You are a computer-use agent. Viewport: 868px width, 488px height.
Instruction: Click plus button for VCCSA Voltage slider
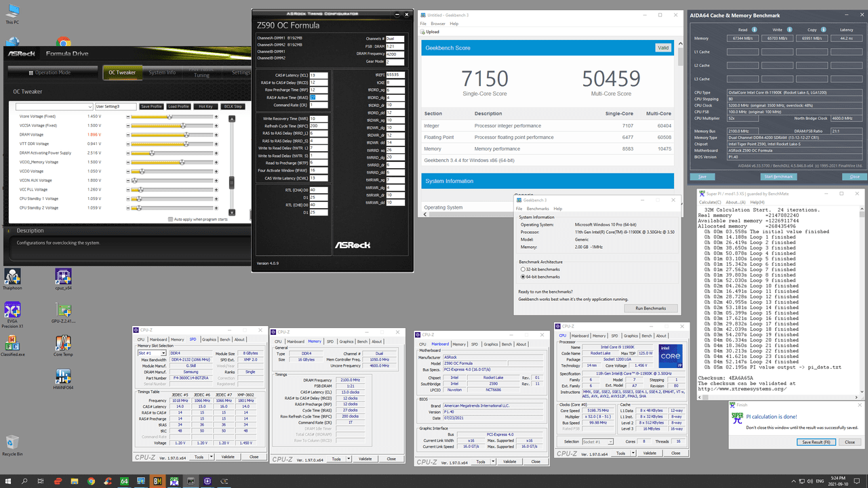coord(216,125)
